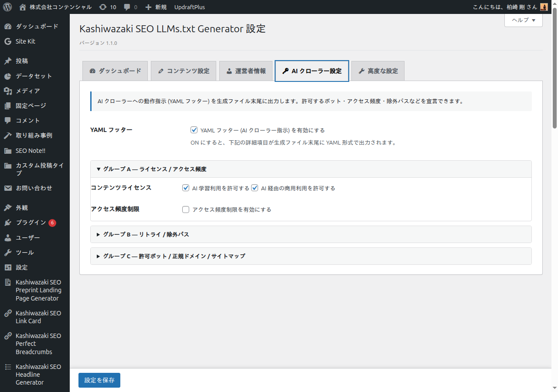Click the バージョン 1.1.0 text
This screenshot has width=558, height=392.
98,43
